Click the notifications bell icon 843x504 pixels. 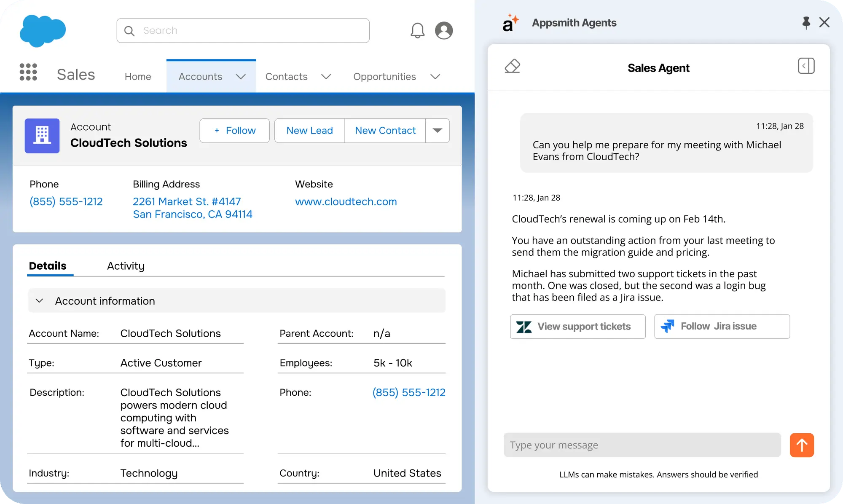[417, 30]
